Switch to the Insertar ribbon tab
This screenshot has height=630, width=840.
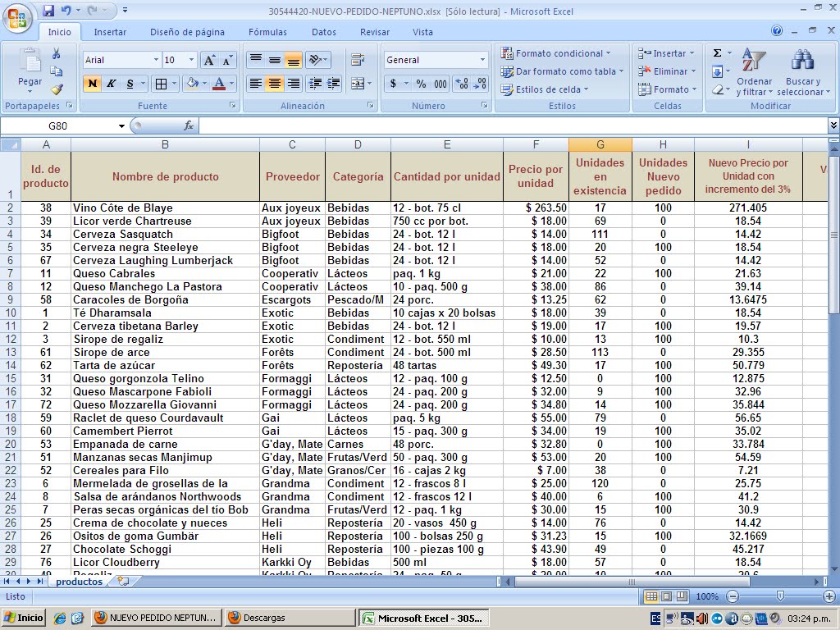[x=110, y=32]
